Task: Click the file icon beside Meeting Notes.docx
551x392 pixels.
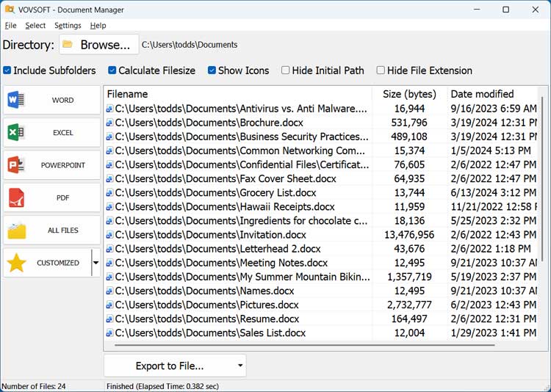Action: (109, 263)
